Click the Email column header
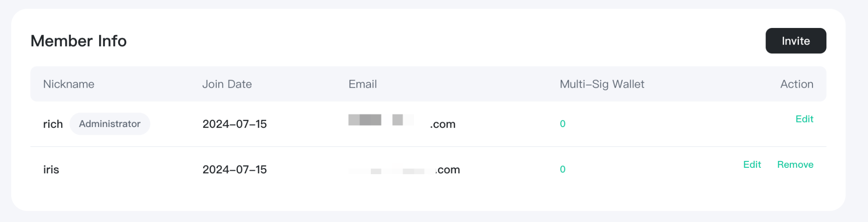The height and width of the screenshot is (222, 868). [362, 84]
